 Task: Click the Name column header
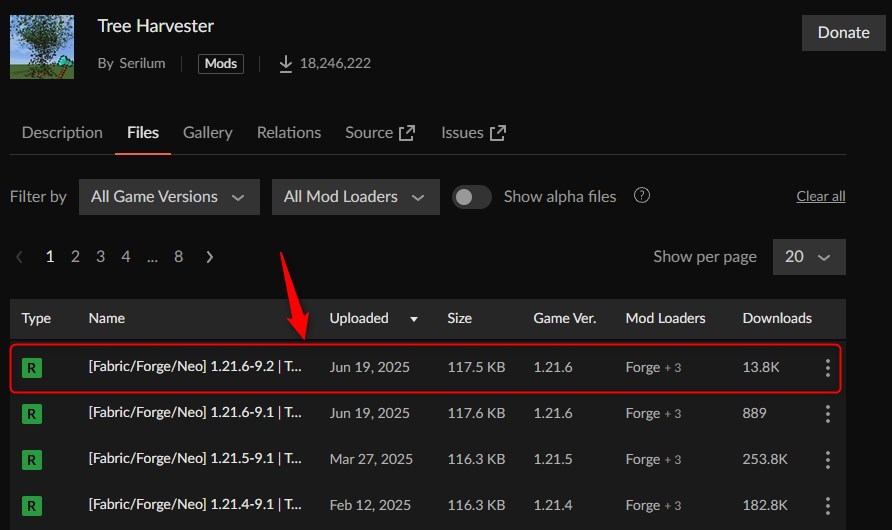[106, 318]
